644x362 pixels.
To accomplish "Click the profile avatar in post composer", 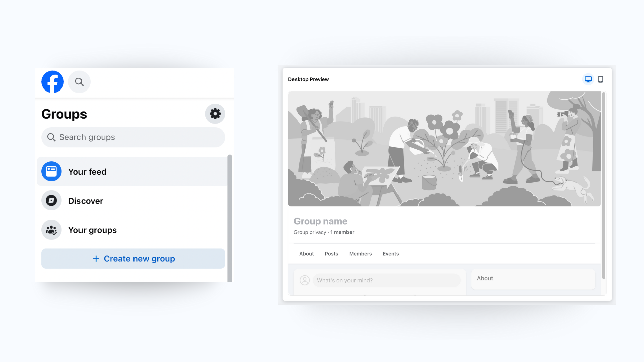I will [305, 280].
